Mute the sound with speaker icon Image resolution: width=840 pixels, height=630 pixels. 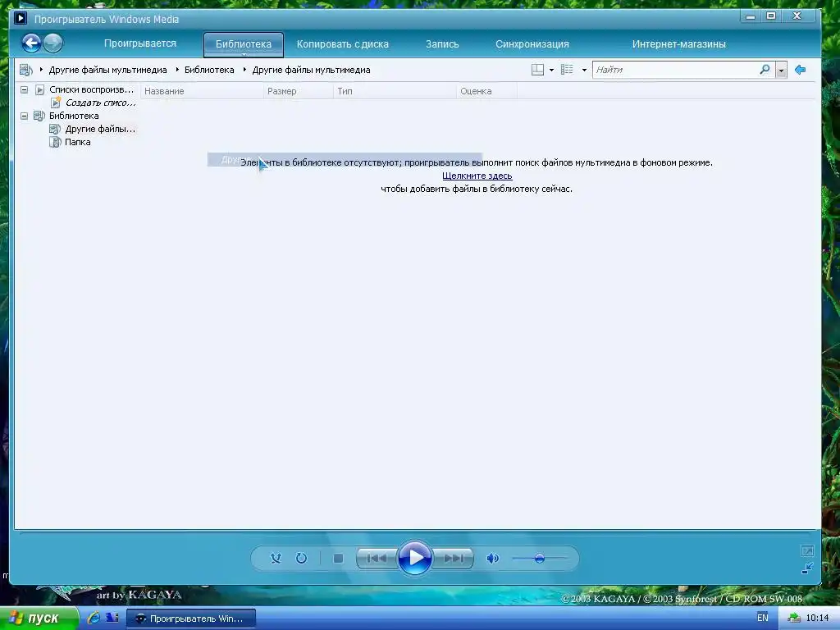[492, 558]
